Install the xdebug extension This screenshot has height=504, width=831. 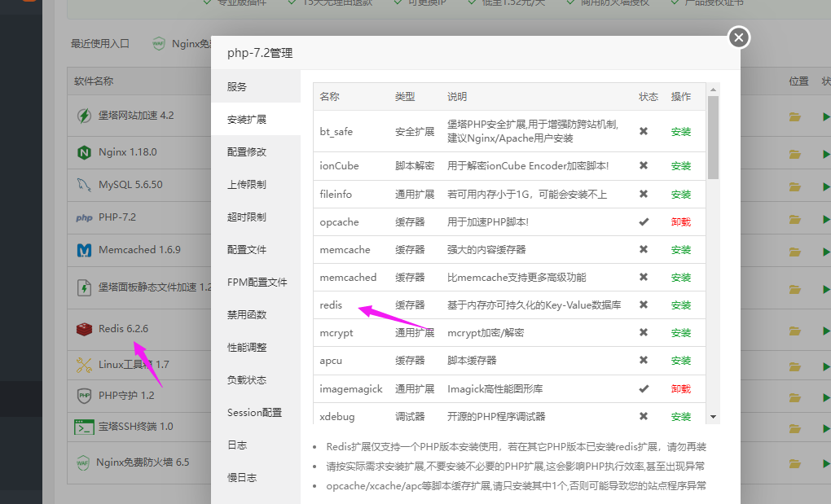680,417
